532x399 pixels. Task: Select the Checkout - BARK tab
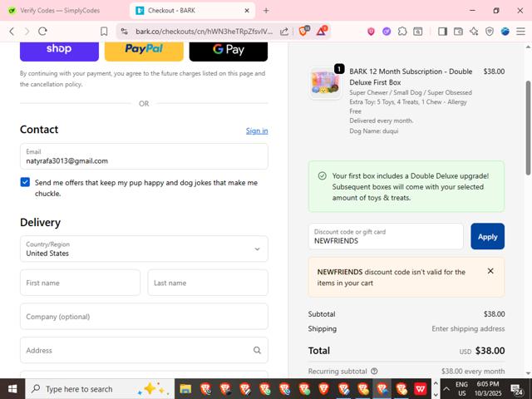coord(192,11)
